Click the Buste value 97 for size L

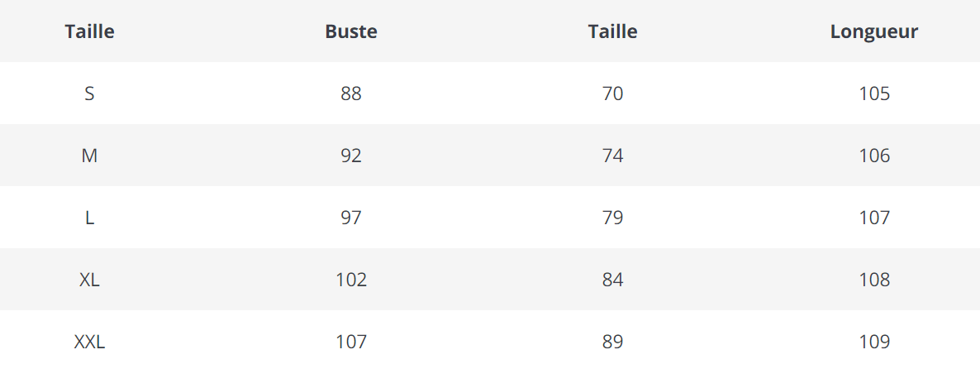(351, 218)
